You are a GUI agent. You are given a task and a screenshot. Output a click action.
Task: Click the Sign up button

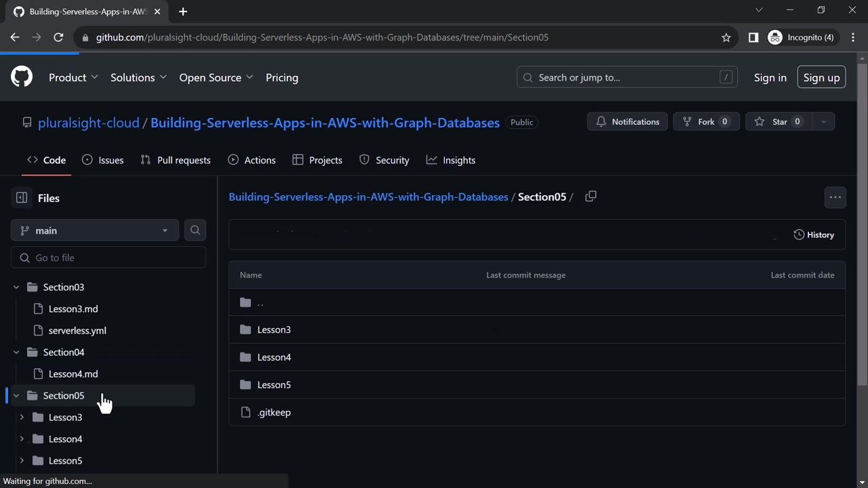(x=821, y=77)
